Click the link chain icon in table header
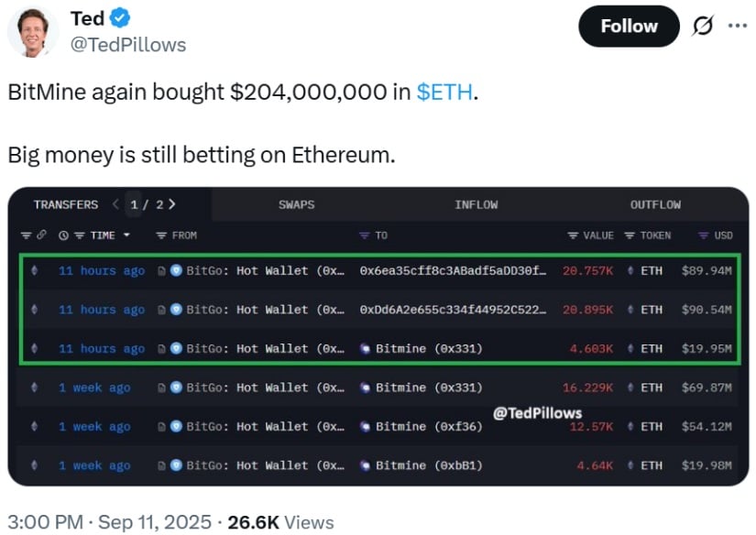 pyautogui.click(x=42, y=235)
